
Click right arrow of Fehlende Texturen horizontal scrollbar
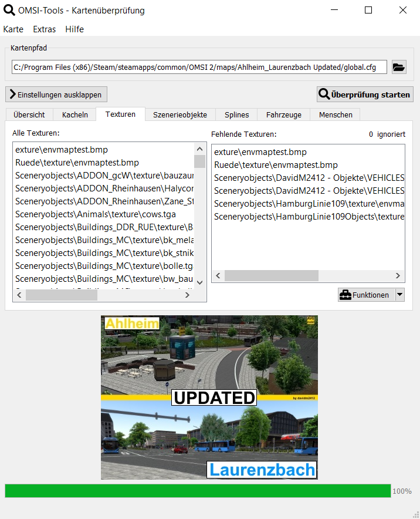(x=399, y=275)
